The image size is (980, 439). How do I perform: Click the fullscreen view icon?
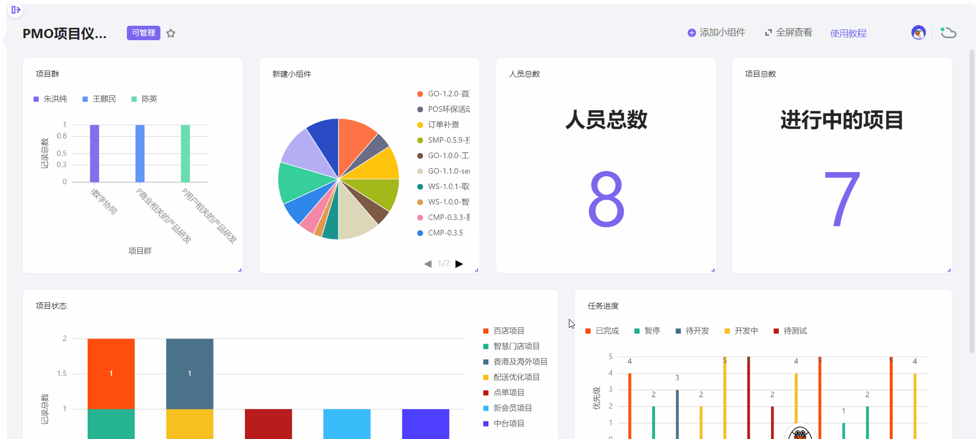(x=768, y=33)
